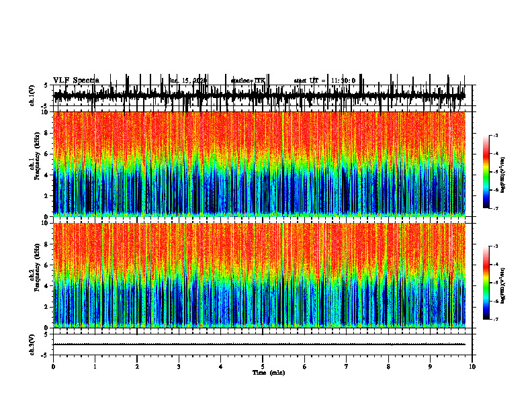Click the "-7" label on ch.1 colorbar
The height and width of the screenshot is (411, 532).
click(x=495, y=208)
